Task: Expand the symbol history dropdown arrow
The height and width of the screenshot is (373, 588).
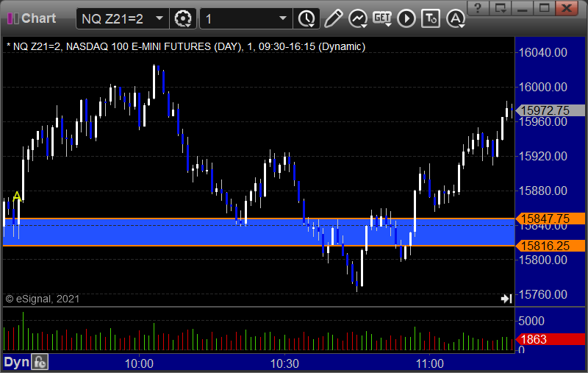Action: [x=159, y=18]
